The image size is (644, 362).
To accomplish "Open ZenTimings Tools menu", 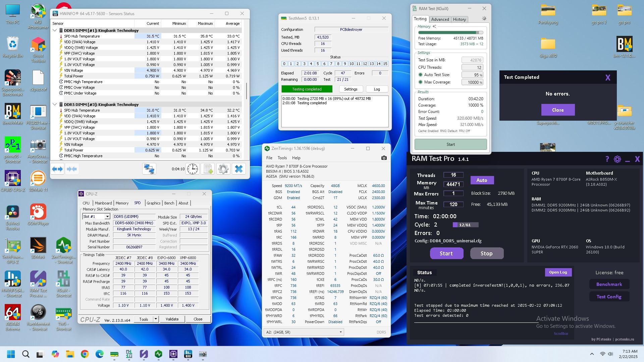I will point(282,158).
